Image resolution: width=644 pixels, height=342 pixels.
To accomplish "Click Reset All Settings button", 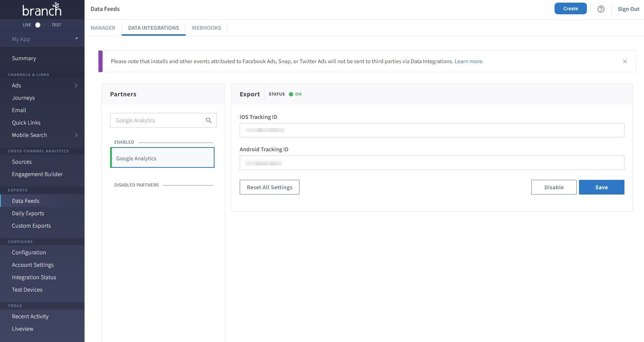I will 269,187.
